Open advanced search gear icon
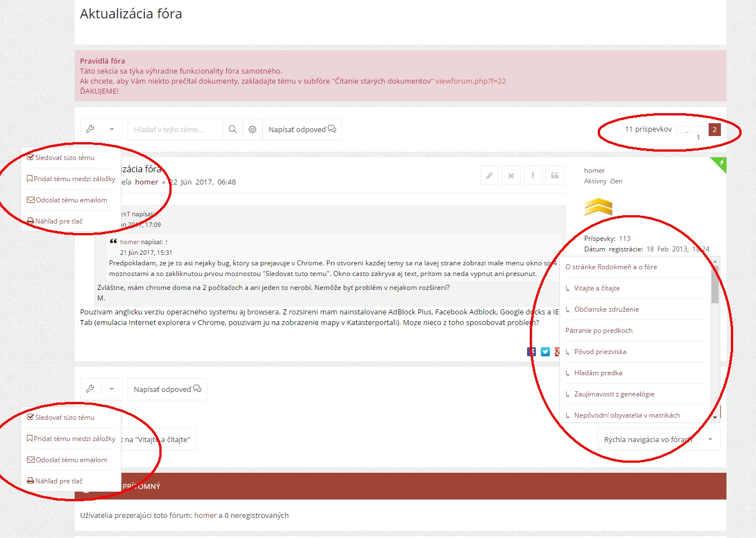756x538 pixels. tap(252, 129)
